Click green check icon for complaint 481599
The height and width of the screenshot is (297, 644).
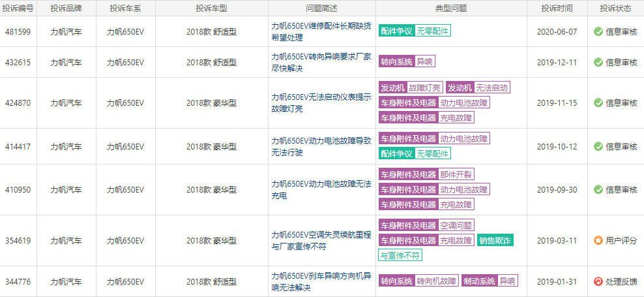click(598, 32)
